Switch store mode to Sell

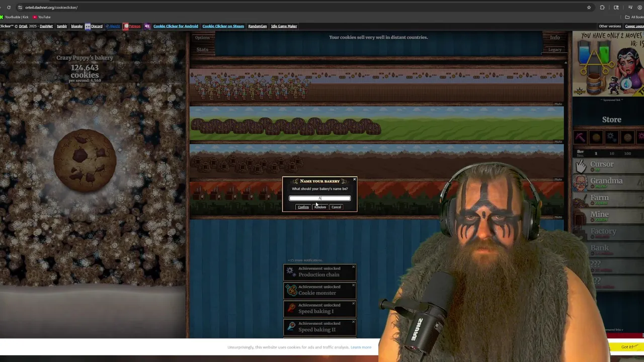click(580, 155)
